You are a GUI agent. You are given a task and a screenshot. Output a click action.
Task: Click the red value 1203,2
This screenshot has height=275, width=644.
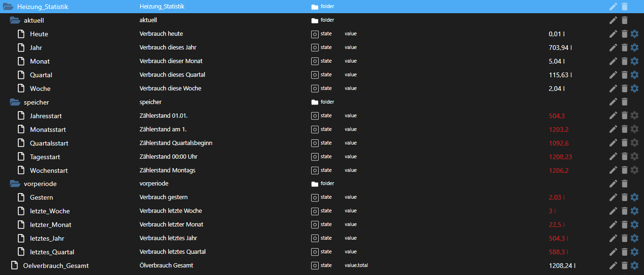pos(558,129)
